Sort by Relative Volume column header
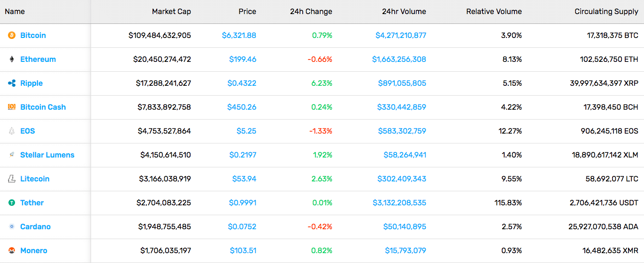Image resolution: width=644 pixels, height=263 pixels. [x=494, y=11]
